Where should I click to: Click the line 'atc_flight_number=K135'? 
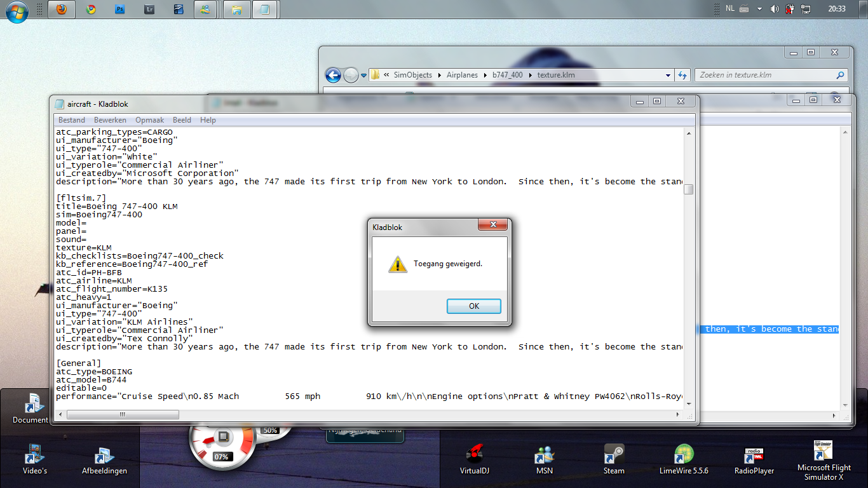(x=112, y=289)
